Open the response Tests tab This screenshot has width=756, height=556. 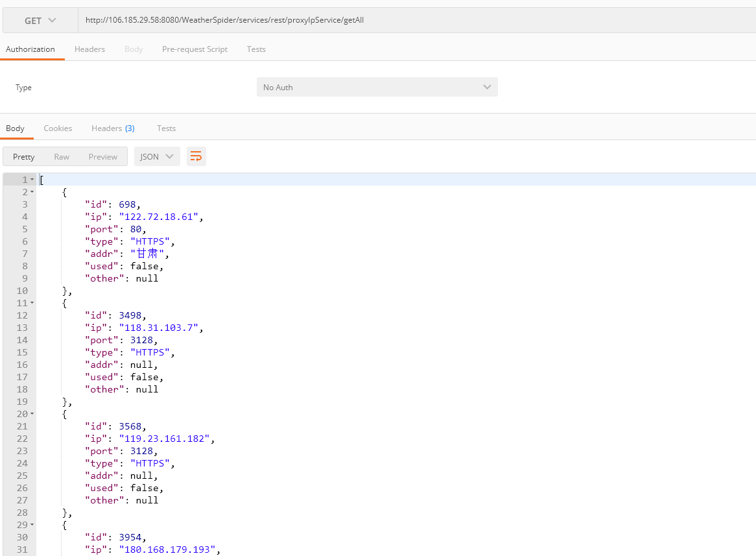click(x=166, y=128)
